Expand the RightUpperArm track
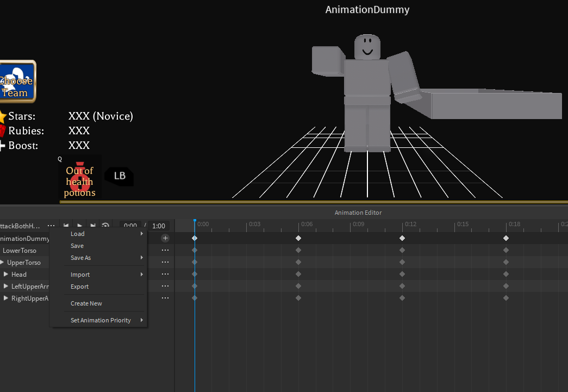The height and width of the screenshot is (392, 568). tap(6, 298)
